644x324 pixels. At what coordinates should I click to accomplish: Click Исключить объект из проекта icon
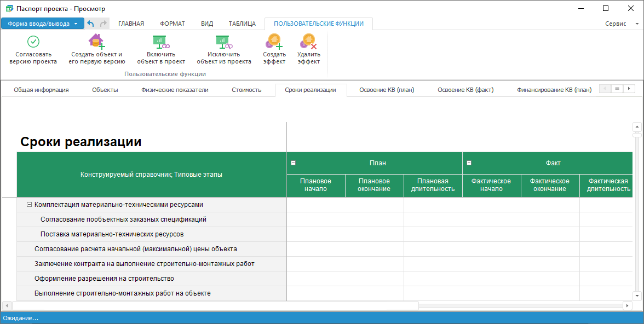(224, 42)
